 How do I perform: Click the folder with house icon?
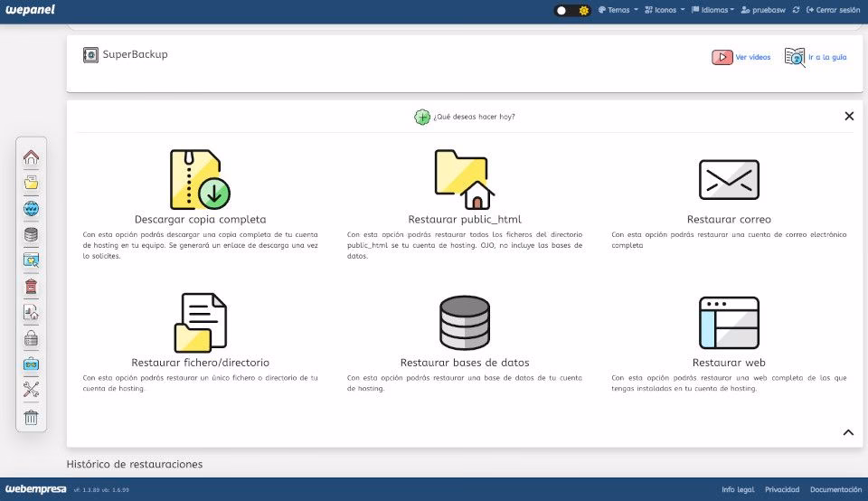[465, 179]
